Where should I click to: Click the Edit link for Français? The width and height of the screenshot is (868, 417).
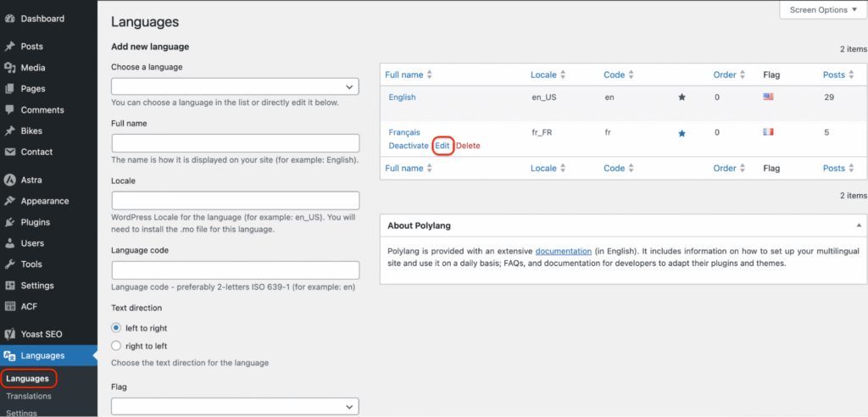pos(442,146)
